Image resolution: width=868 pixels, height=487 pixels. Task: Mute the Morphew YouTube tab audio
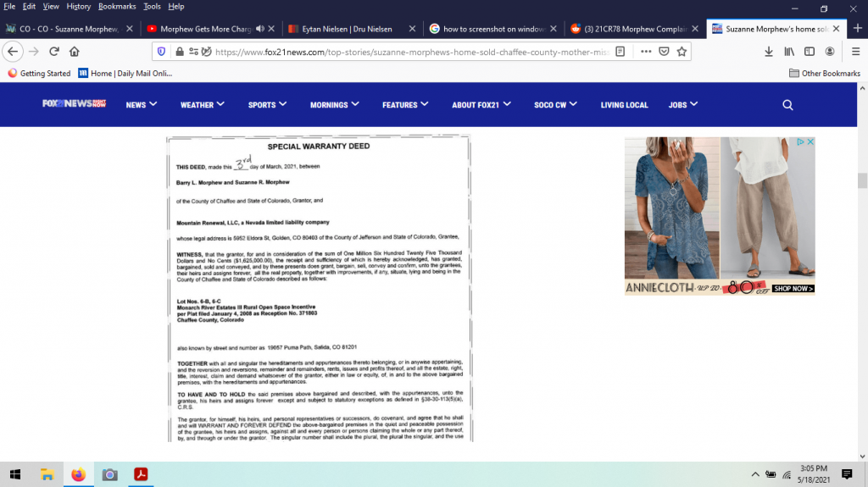[259, 29]
